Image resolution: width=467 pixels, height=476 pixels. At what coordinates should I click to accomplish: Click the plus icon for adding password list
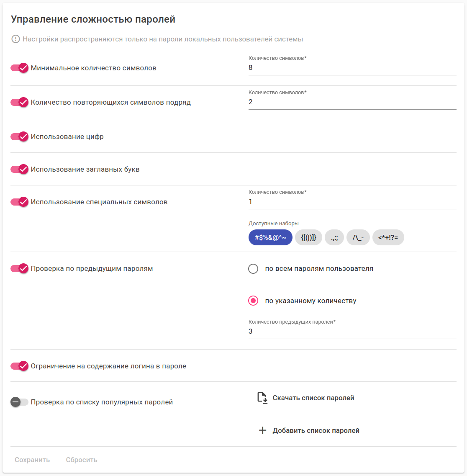click(x=262, y=430)
